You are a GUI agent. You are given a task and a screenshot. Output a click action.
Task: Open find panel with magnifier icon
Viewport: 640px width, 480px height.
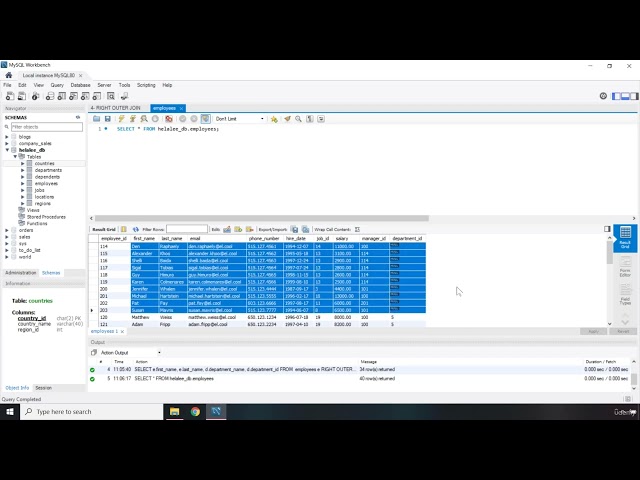pos(298,119)
